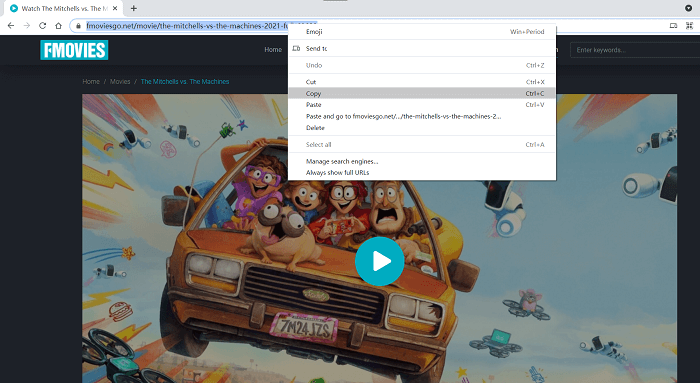This screenshot has width=700, height=383.
Task: Open the profile dropdown at top right
Action: [688, 8]
